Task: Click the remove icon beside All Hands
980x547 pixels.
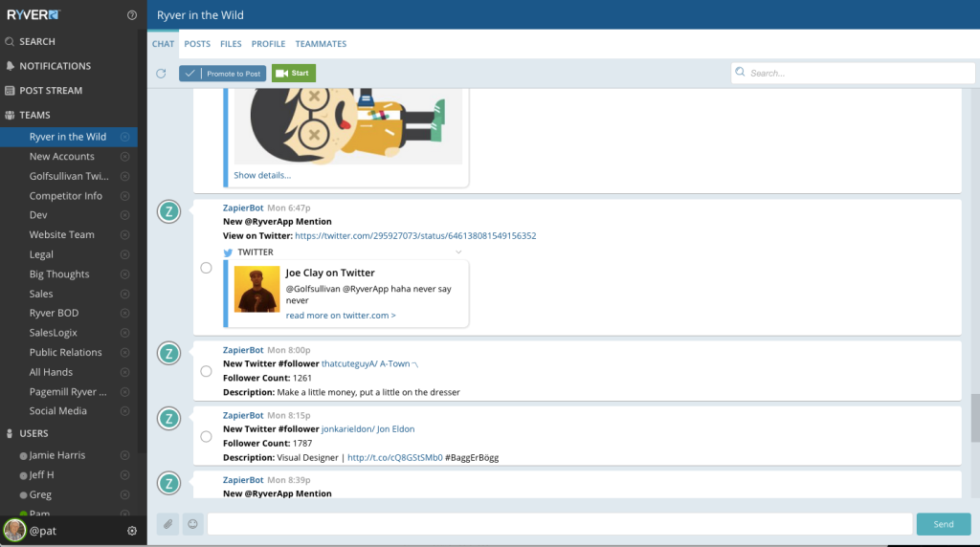Action: point(125,372)
